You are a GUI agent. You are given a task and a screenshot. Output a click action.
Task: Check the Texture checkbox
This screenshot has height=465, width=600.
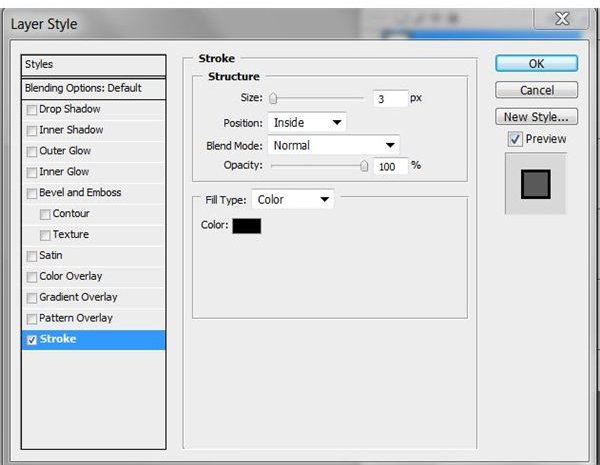(45, 235)
